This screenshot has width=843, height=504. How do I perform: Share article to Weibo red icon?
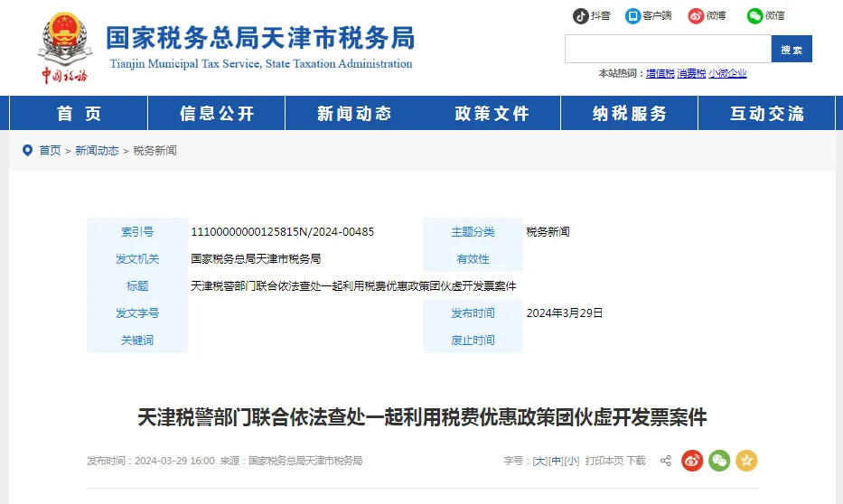(692, 461)
